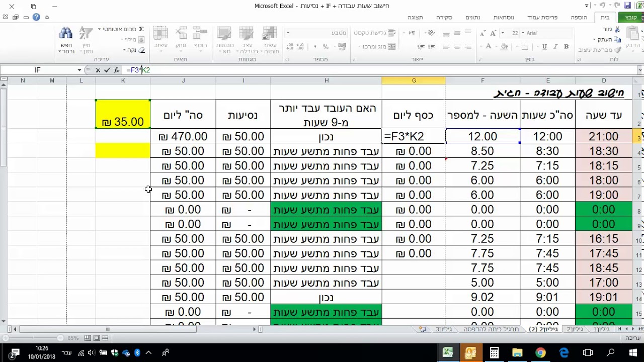This screenshot has height=362, width=644.
Task: Expand the Copy button dropdown arrow
Action: [x=595, y=40]
